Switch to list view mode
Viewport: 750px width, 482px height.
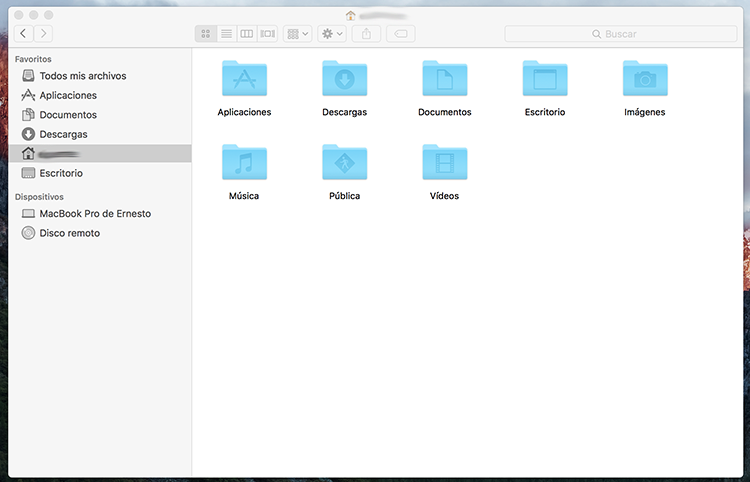pyautogui.click(x=226, y=34)
